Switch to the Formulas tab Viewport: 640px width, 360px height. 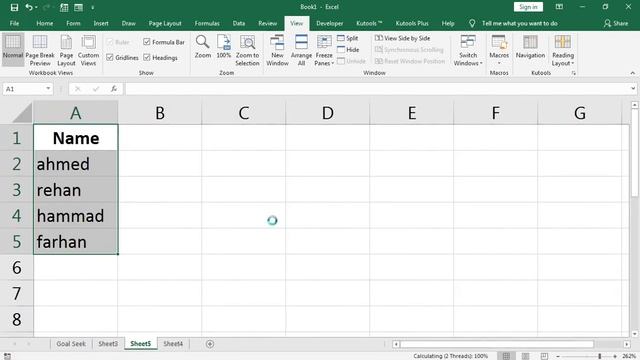(x=207, y=23)
